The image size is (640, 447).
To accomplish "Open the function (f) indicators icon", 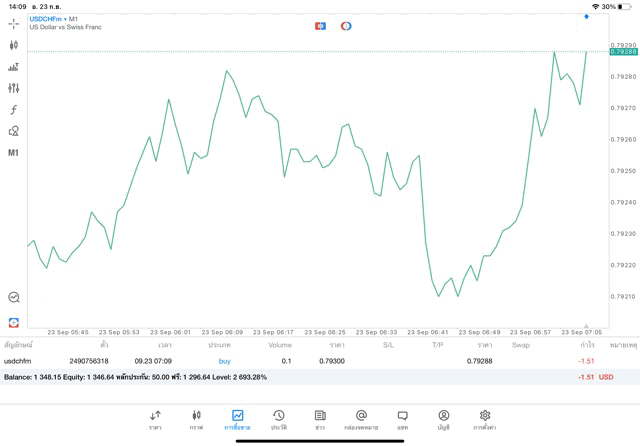I will pyautogui.click(x=13, y=110).
